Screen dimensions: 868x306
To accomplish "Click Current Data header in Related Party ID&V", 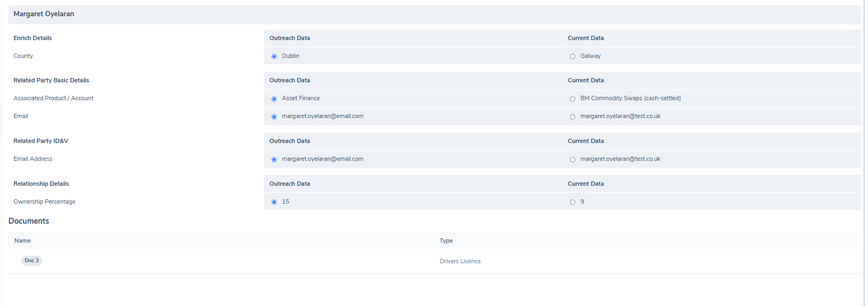I will point(586,141).
